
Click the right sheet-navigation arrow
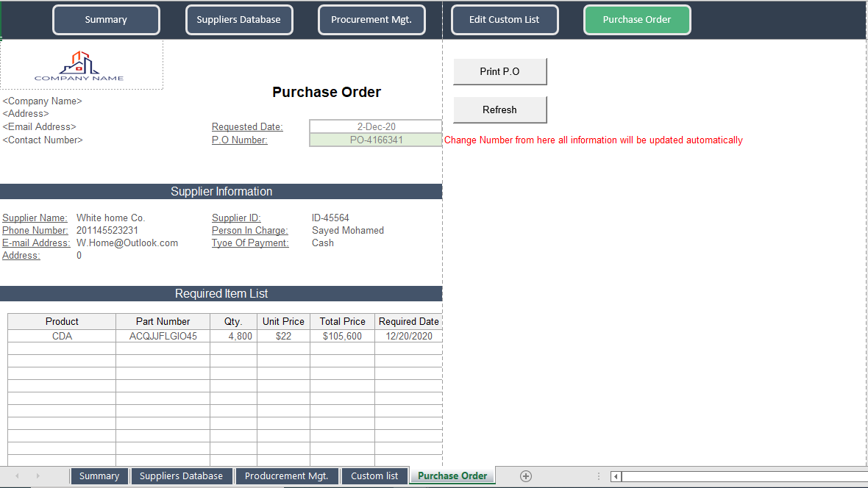[x=37, y=476]
